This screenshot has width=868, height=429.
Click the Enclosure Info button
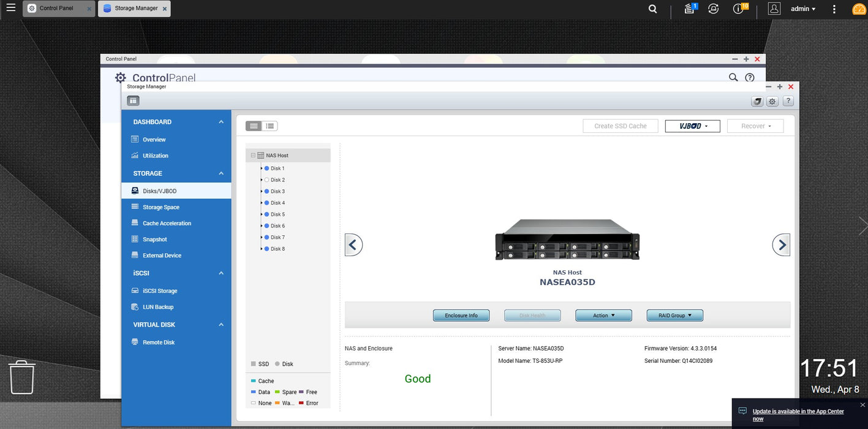tap(461, 315)
